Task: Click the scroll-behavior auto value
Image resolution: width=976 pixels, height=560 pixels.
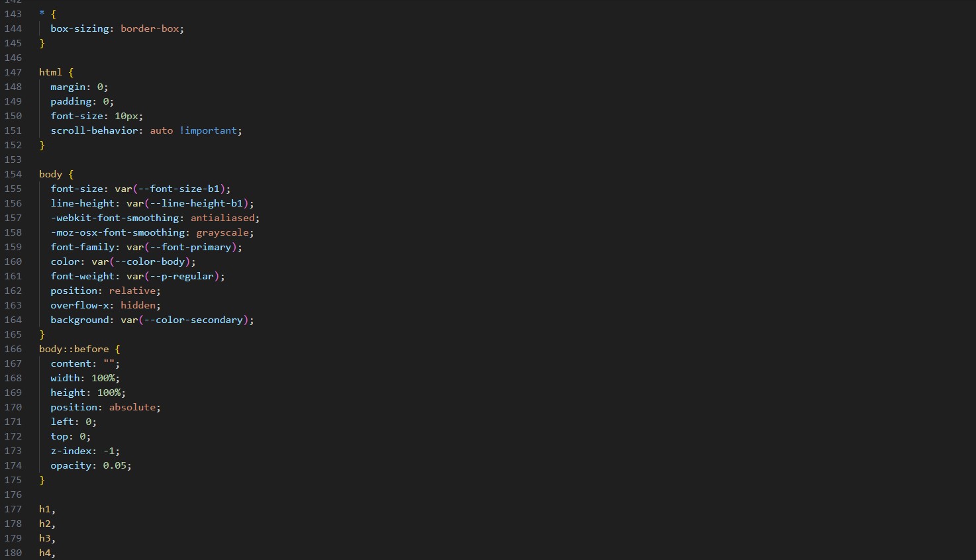Action: [161, 130]
